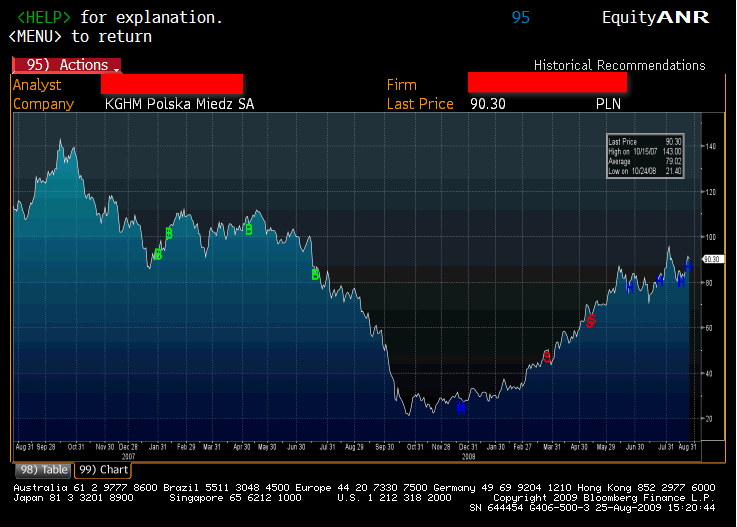Viewport: 737px width, 527px height.
Task: Click the Historical Recommendations heading
Action: pos(619,65)
